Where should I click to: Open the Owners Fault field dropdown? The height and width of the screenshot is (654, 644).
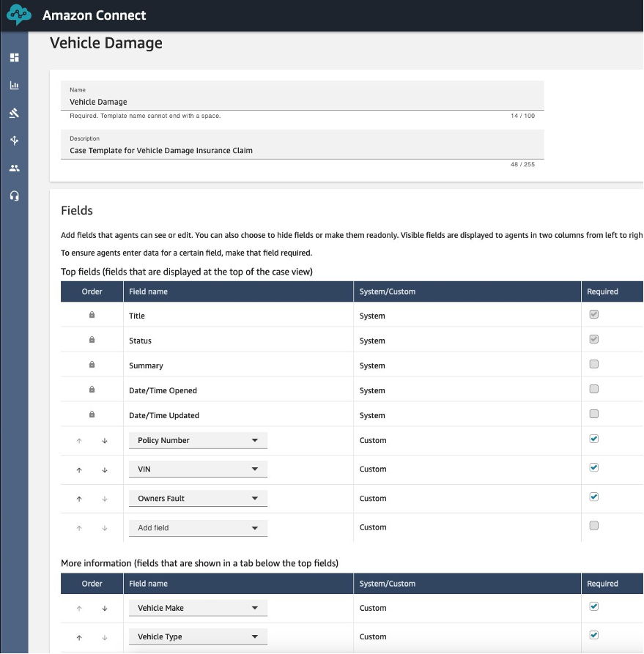click(198, 499)
